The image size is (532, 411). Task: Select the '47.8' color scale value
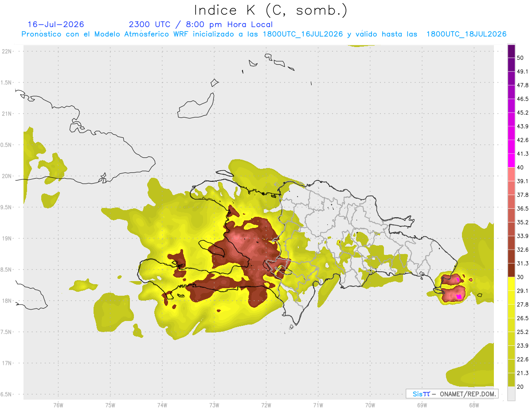523,85
